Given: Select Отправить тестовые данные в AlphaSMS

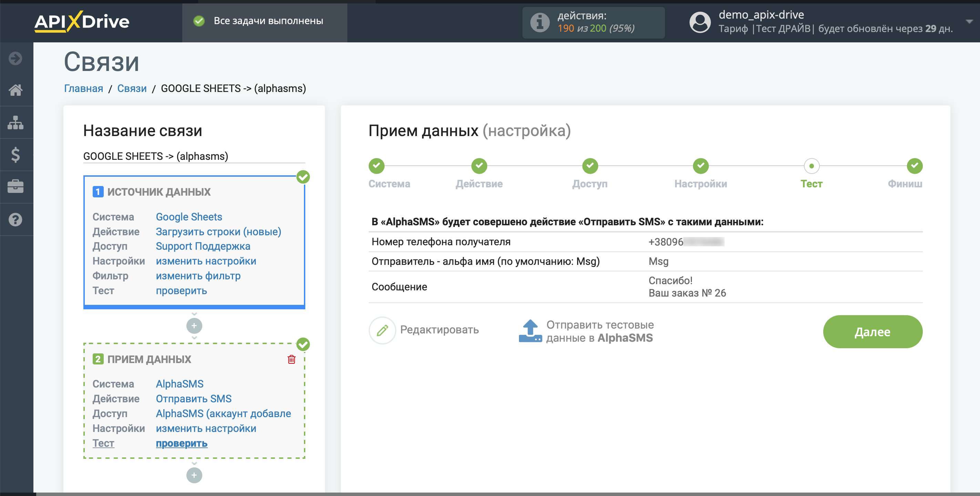Looking at the screenshot, I should coord(588,330).
